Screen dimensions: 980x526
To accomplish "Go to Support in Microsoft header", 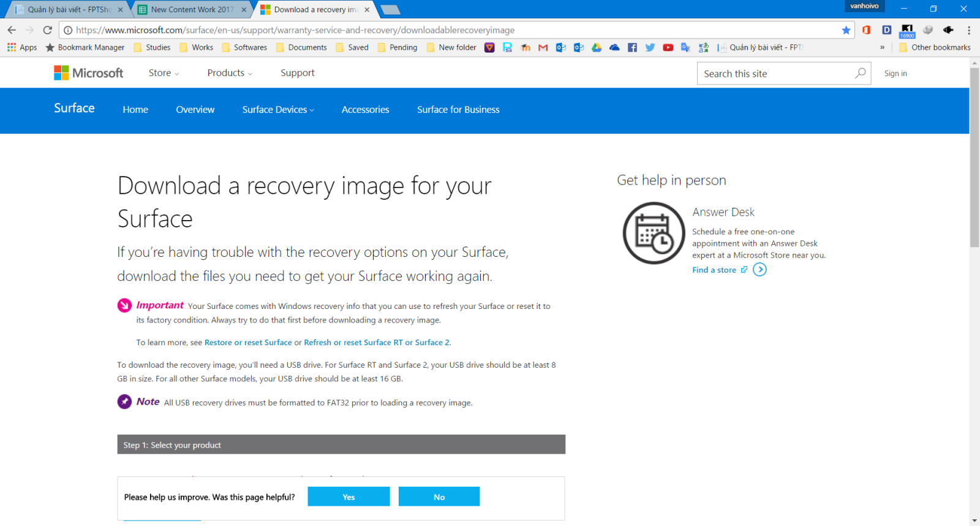I will 298,73.
